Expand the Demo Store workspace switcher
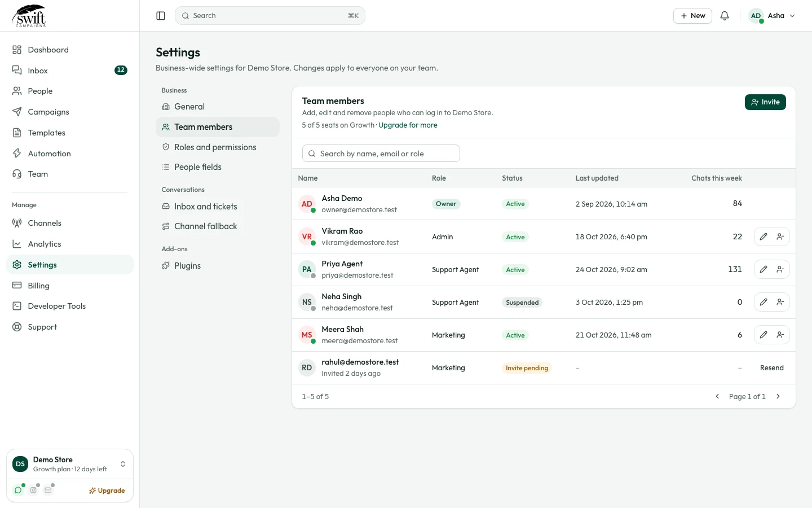This screenshot has height=508, width=812. click(x=70, y=464)
